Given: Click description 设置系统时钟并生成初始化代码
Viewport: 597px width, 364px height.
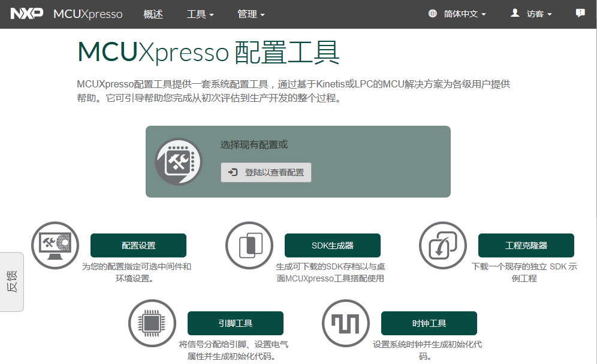Looking at the screenshot, I should point(427,350).
